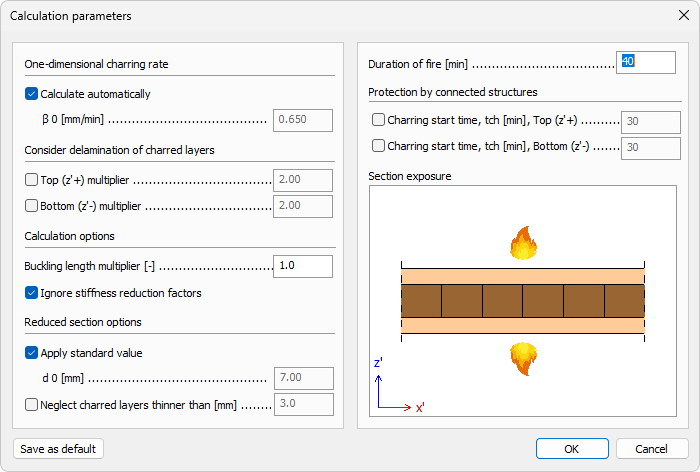700x472 pixels.
Task: Click the Section exposure label
Action: coord(409,176)
